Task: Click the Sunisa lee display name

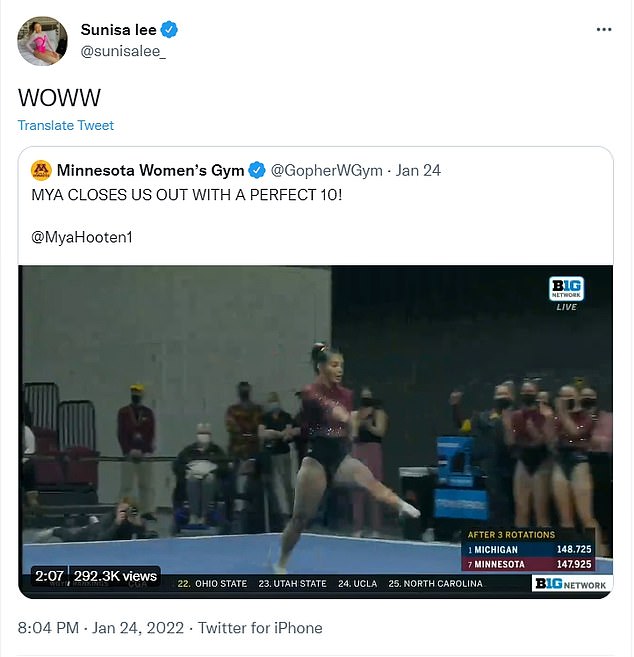Action: 112,31
